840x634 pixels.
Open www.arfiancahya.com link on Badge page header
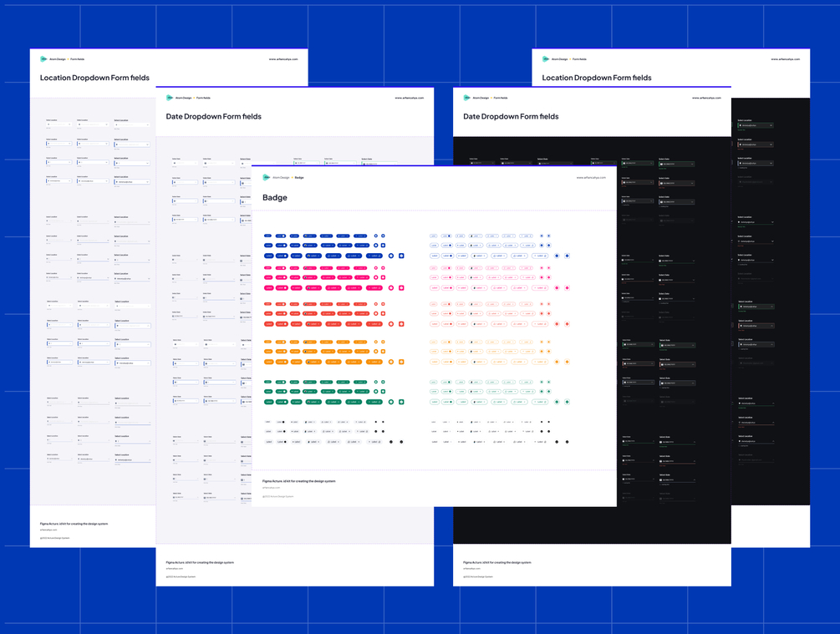click(x=591, y=177)
